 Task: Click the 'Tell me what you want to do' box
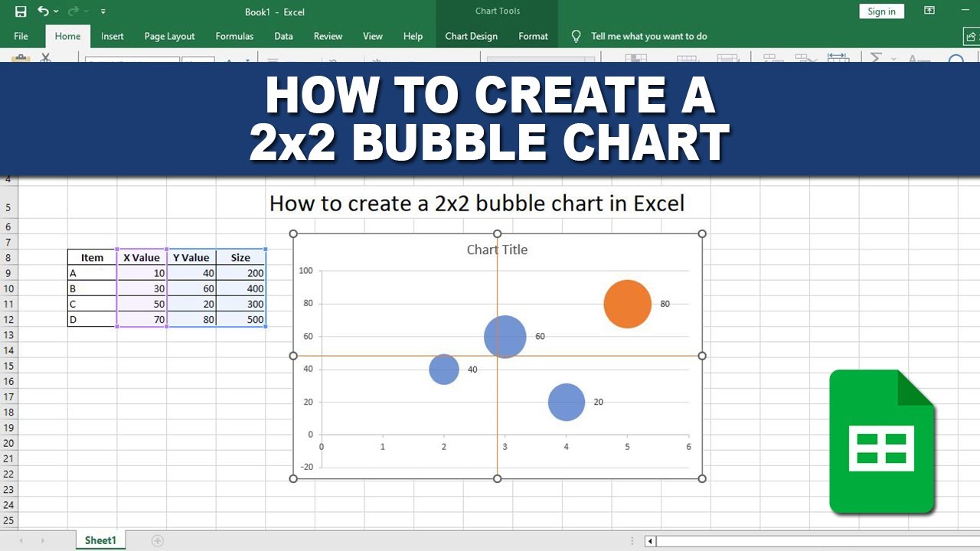pyautogui.click(x=649, y=36)
